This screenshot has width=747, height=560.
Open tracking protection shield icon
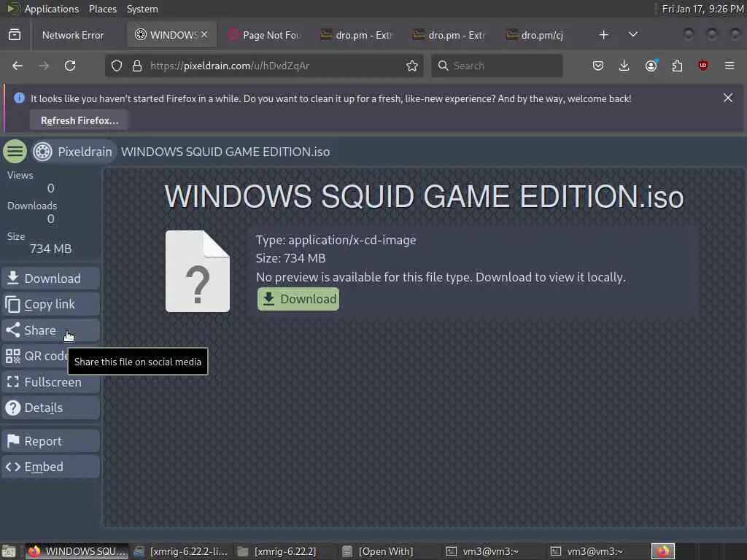pos(117,66)
